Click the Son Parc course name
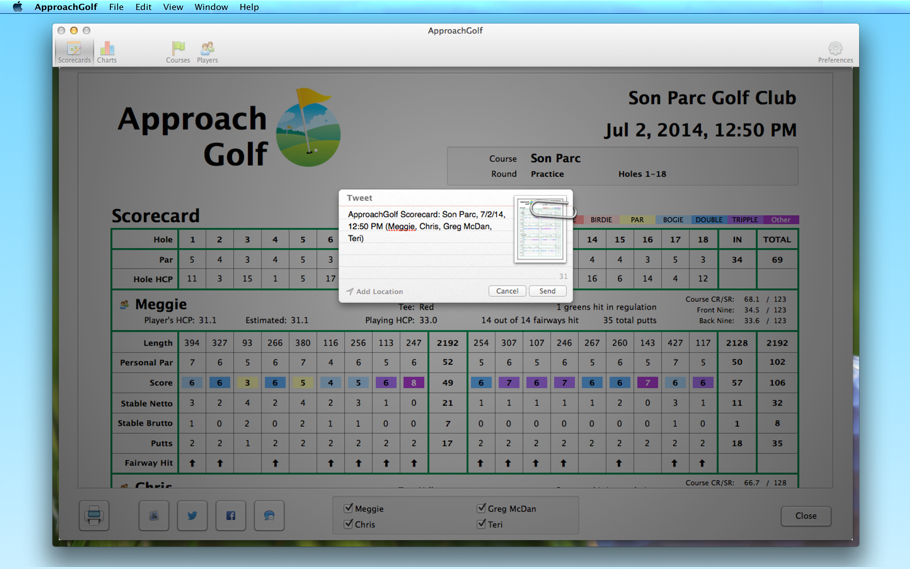910x569 pixels. pyautogui.click(x=555, y=158)
